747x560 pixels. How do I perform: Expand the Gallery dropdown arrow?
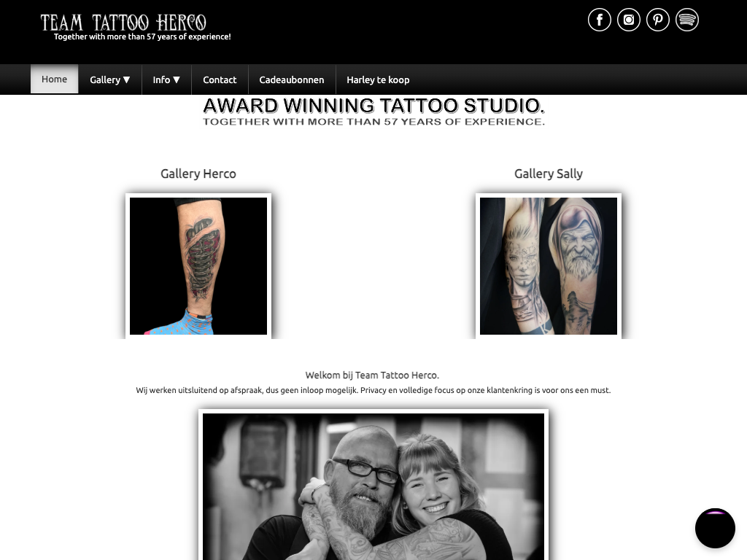pyautogui.click(x=127, y=80)
